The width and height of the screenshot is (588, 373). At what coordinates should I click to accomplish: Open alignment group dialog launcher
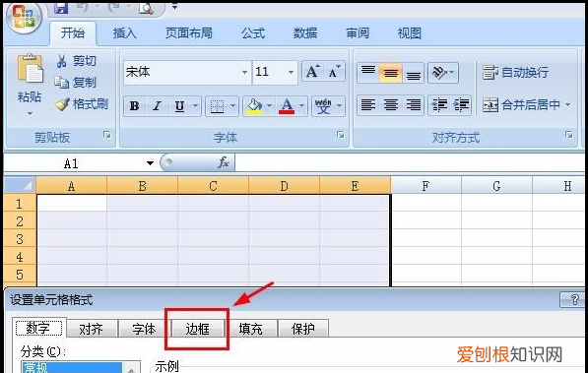point(569,135)
